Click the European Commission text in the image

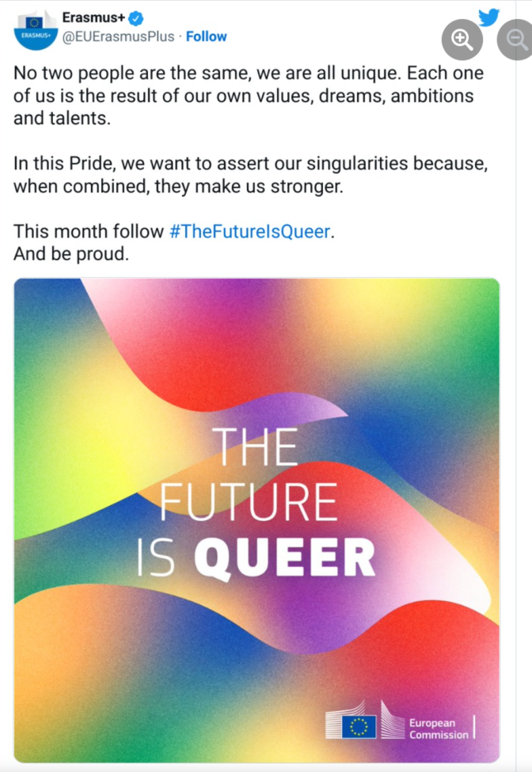pyautogui.click(x=438, y=729)
